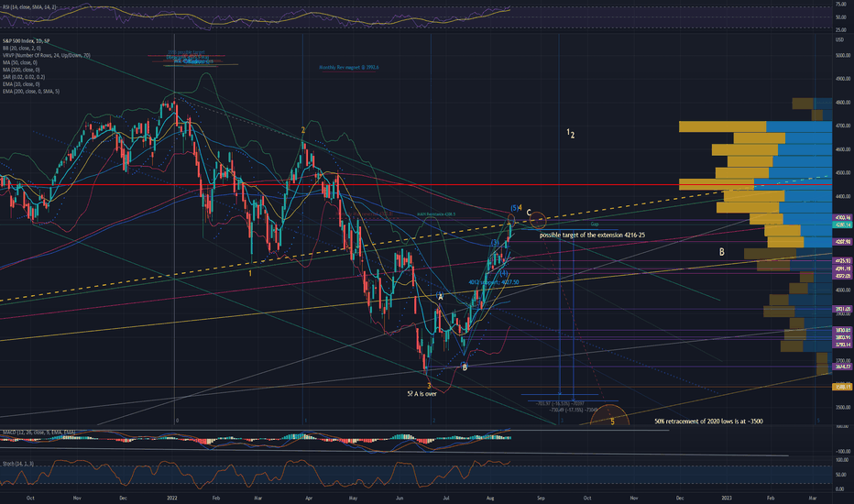Click the '4012 support; 4027.50' label
854x504 pixels.
(494, 282)
